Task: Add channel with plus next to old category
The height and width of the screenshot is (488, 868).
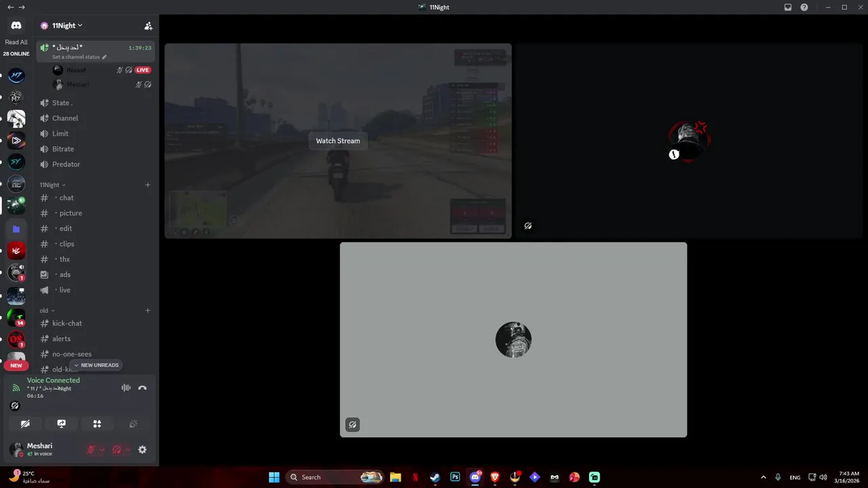Action: [x=148, y=310]
